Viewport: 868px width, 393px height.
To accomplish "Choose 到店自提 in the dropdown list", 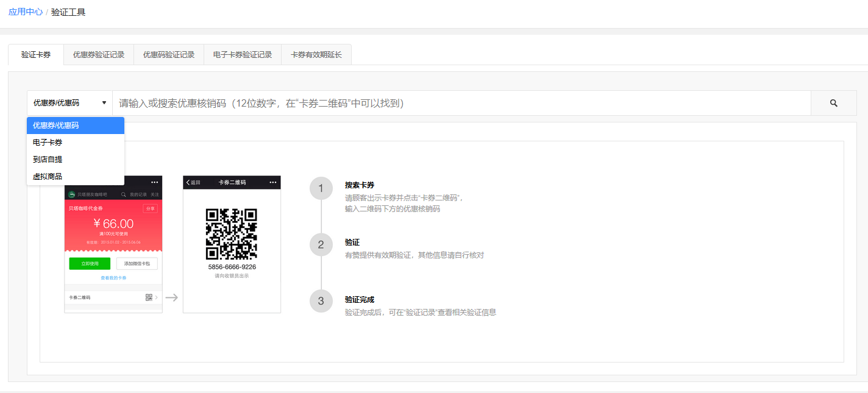I will 48,160.
